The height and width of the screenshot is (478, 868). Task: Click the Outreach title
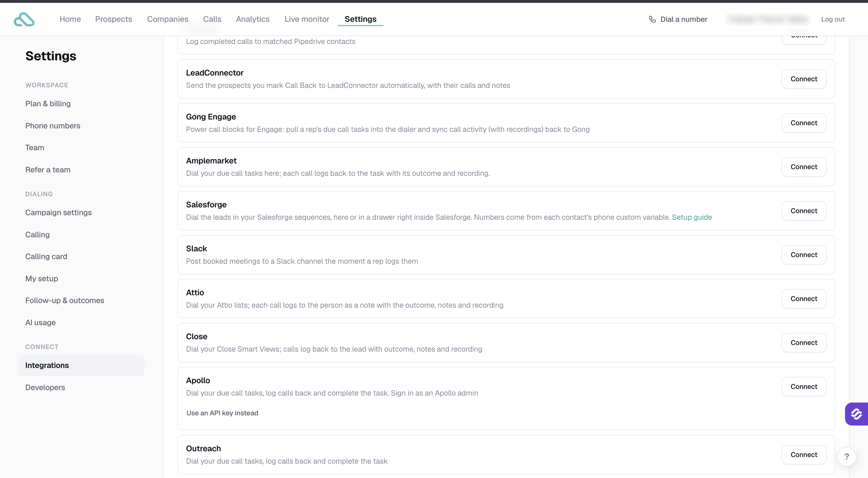[x=204, y=449]
